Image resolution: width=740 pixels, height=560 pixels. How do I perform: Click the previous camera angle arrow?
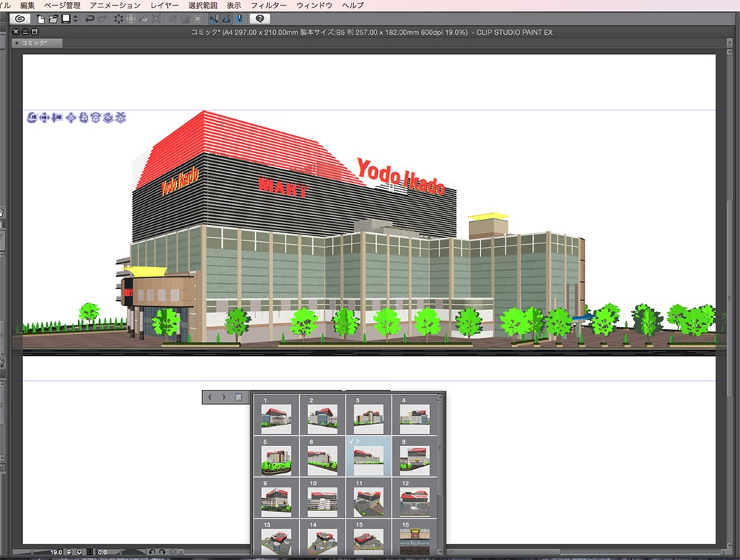click(x=210, y=397)
